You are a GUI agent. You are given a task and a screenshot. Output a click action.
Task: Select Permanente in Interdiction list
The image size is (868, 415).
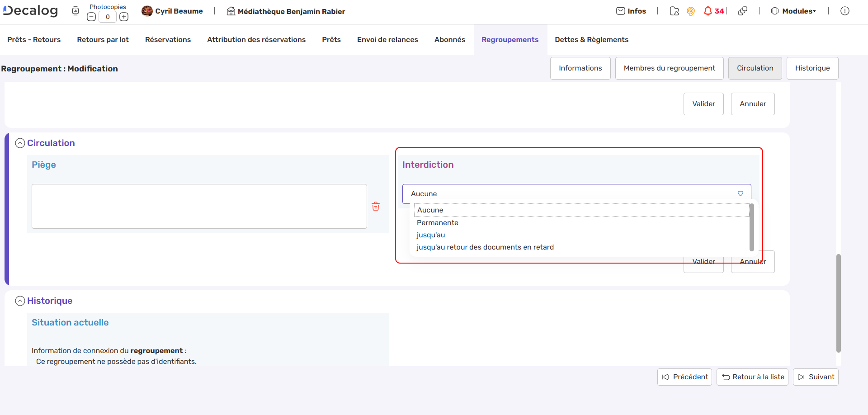tap(437, 223)
